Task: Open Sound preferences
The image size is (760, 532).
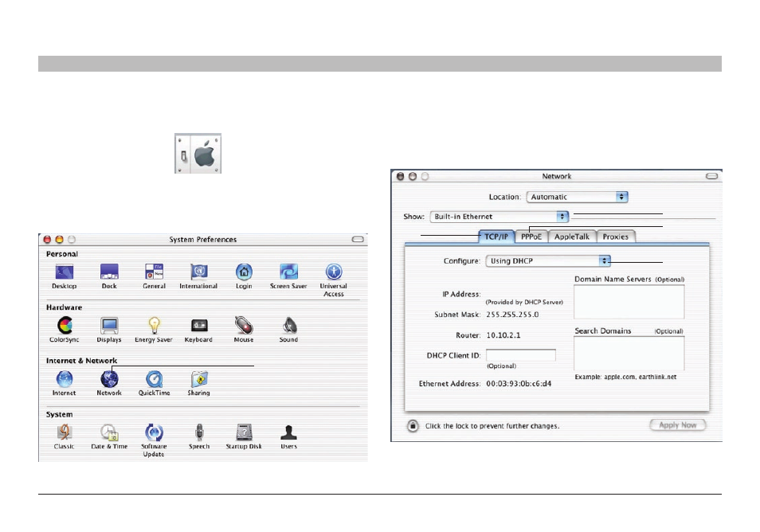Action: click(x=289, y=325)
